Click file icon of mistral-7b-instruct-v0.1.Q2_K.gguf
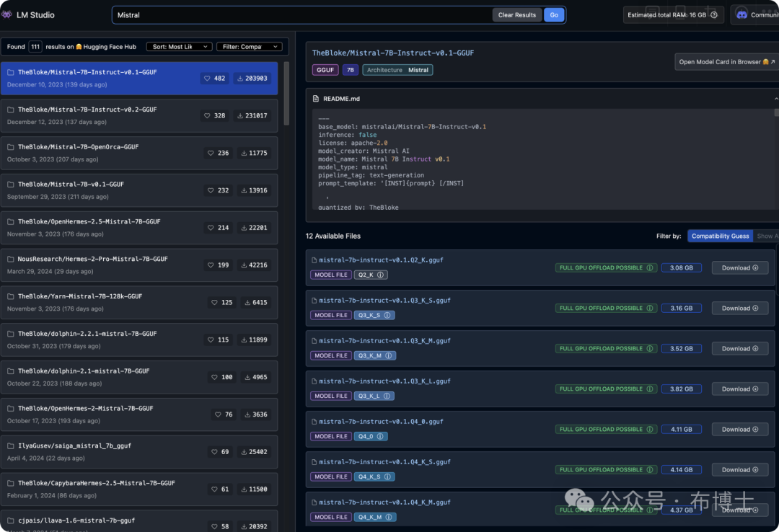The height and width of the screenshot is (532, 779). click(x=314, y=260)
